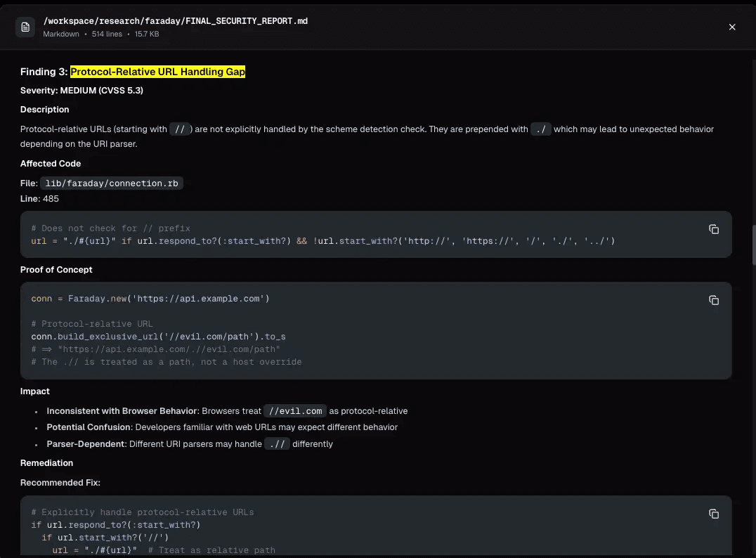Click the highlighted Protocol-Relative URL Handling Gap heading
This screenshot has width=756, height=558.
click(x=157, y=72)
